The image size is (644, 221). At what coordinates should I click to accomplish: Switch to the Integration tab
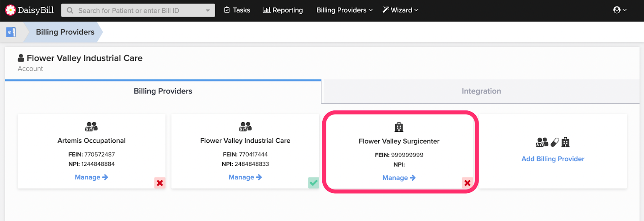[x=481, y=91]
